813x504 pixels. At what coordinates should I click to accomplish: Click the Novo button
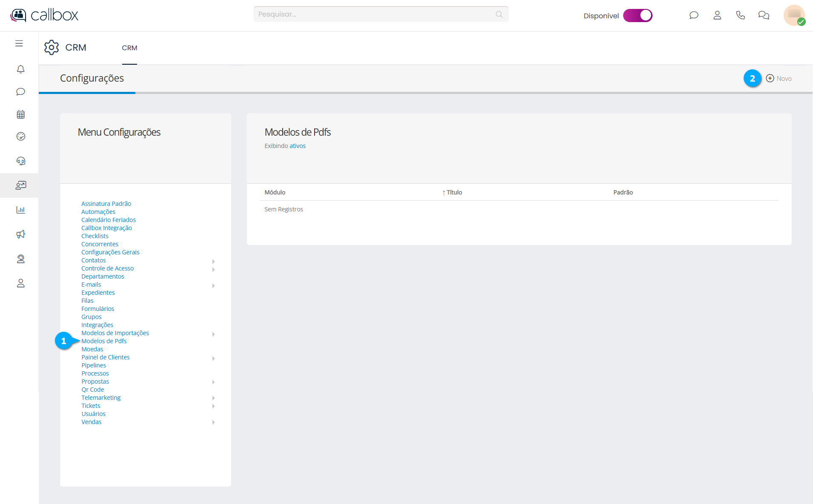pos(779,79)
